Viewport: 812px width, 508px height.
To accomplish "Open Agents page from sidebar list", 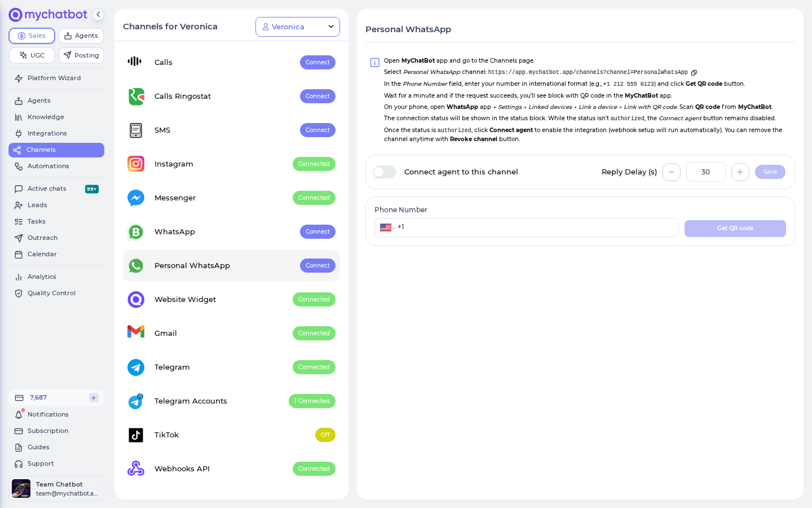I will [x=56, y=101].
